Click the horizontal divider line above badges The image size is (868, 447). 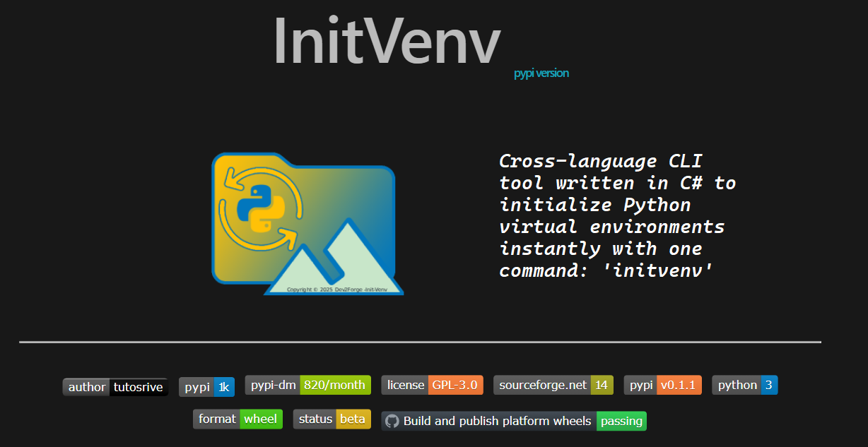pos(421,342)
